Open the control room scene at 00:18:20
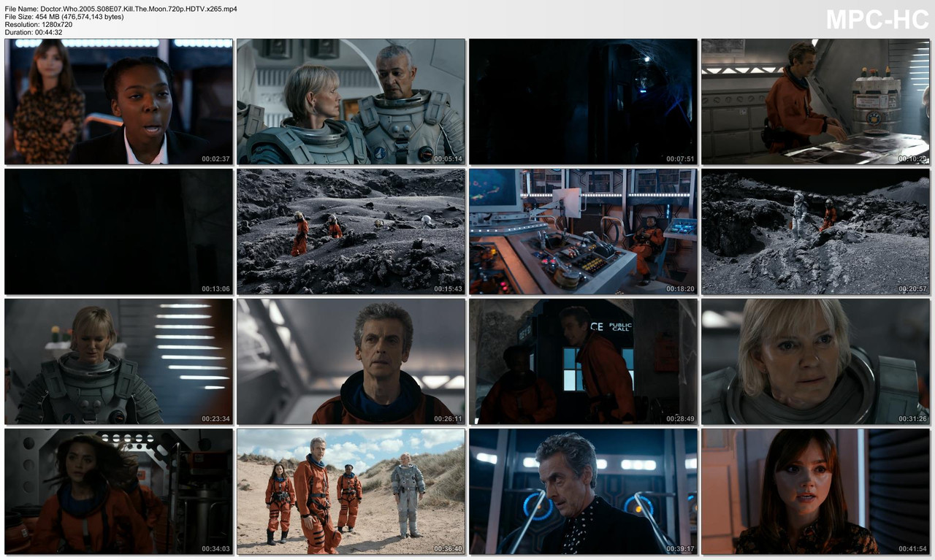Image resolution: width=935 pixels, height=560 pixels. 581,231
